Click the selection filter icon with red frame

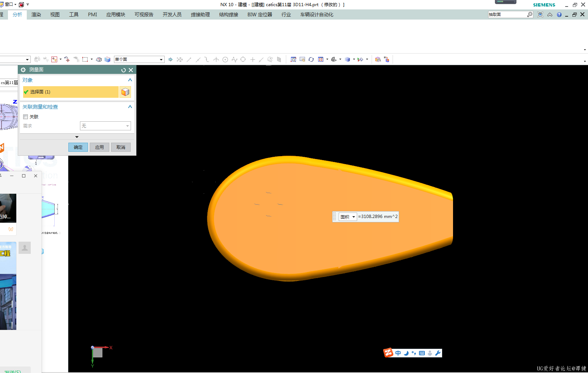point(54,59)
